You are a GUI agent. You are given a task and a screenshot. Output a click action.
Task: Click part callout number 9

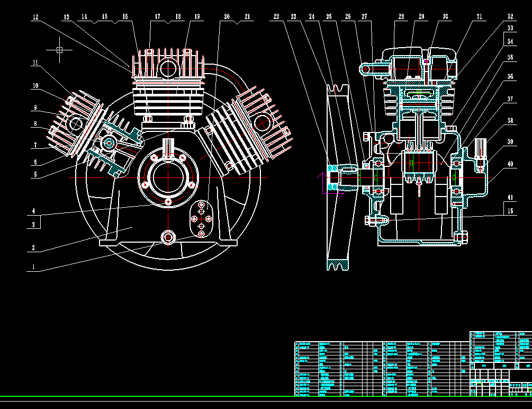coord(35,108)
